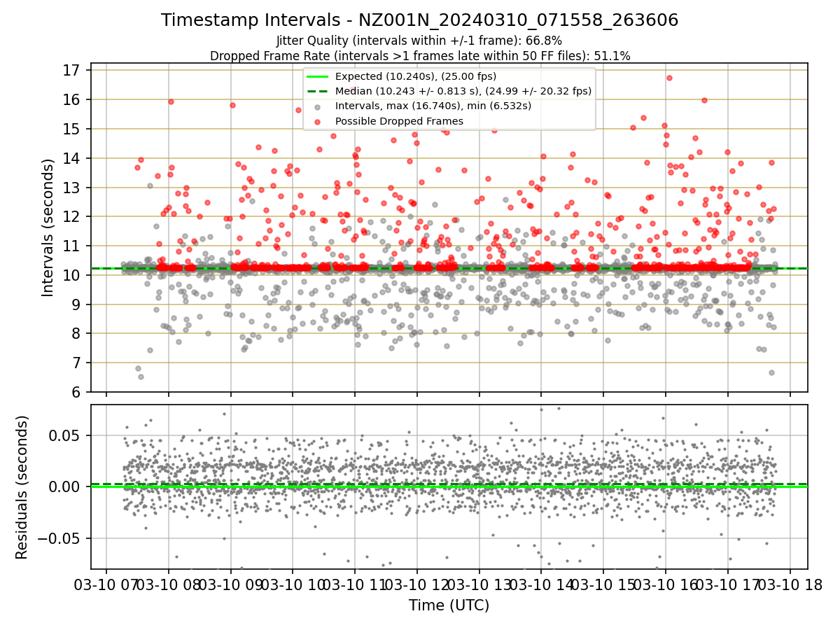Screen dimensions: 840x630
Task: Click the lowest gray interval point near 6.5 seconds
Action: (141, 377)
